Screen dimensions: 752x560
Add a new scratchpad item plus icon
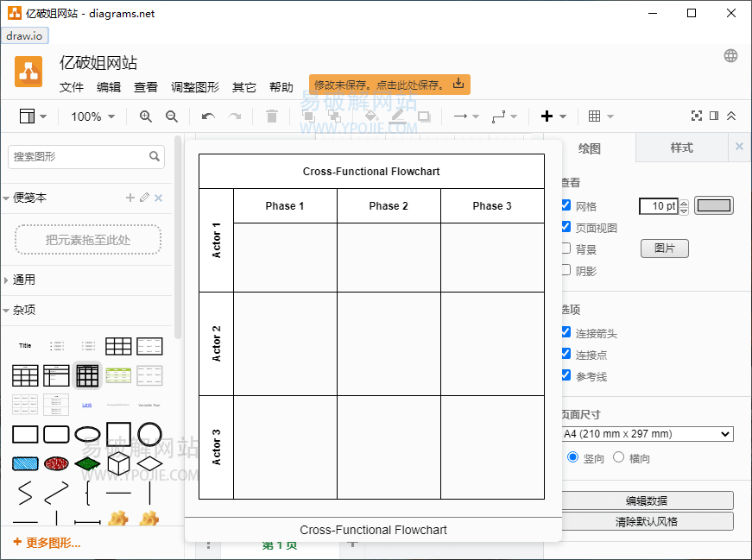pos(130,198)
